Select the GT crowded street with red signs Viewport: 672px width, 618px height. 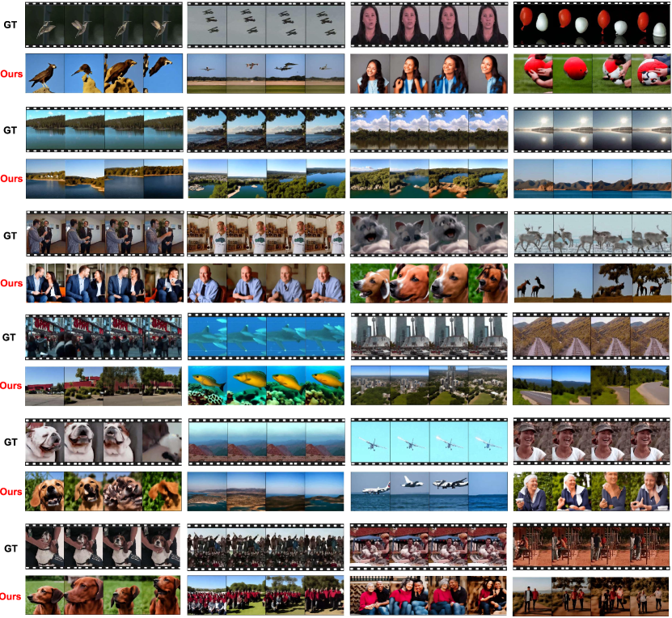coord(104,337)
